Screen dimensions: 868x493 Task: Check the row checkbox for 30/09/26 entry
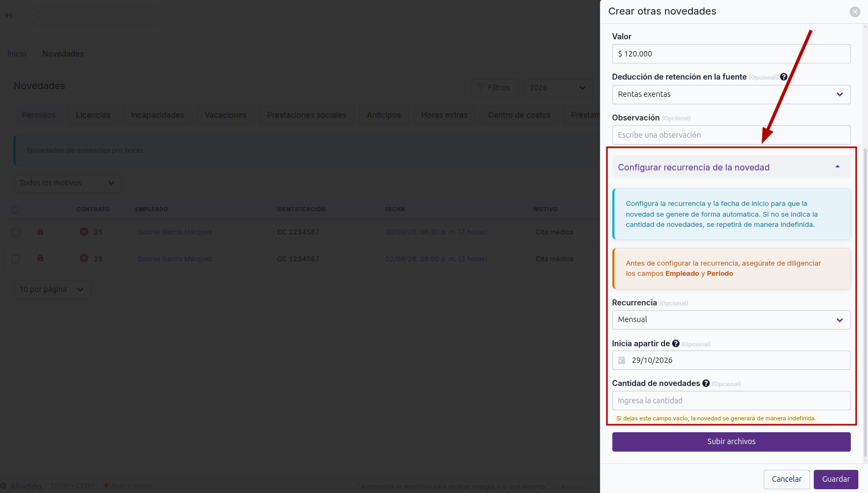(16, 233)
